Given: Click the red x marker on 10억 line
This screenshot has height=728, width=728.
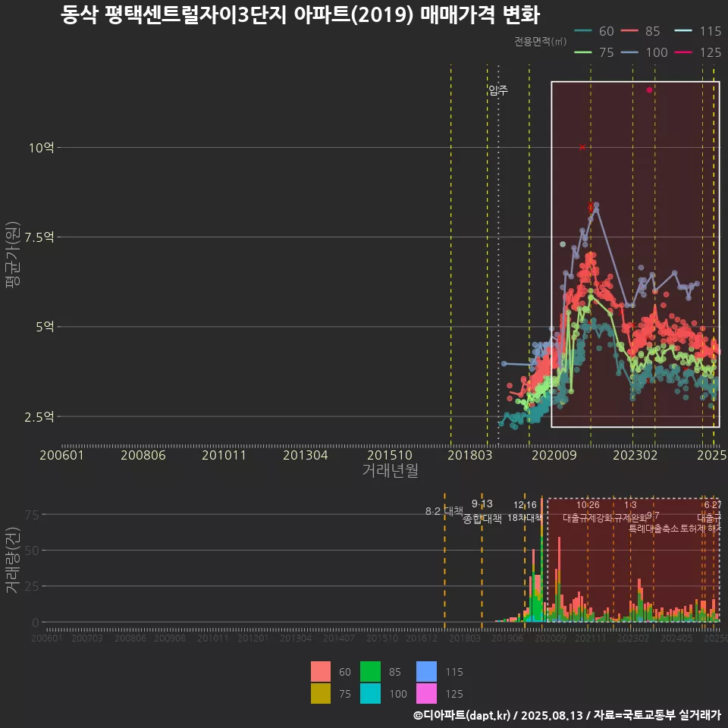Looking at the screenshot, I should tap(582, 147).
